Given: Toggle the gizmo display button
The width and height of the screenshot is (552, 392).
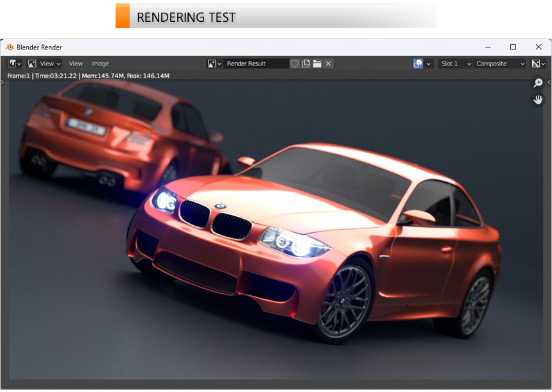Looking at the screenshot, I should (418, 64).
